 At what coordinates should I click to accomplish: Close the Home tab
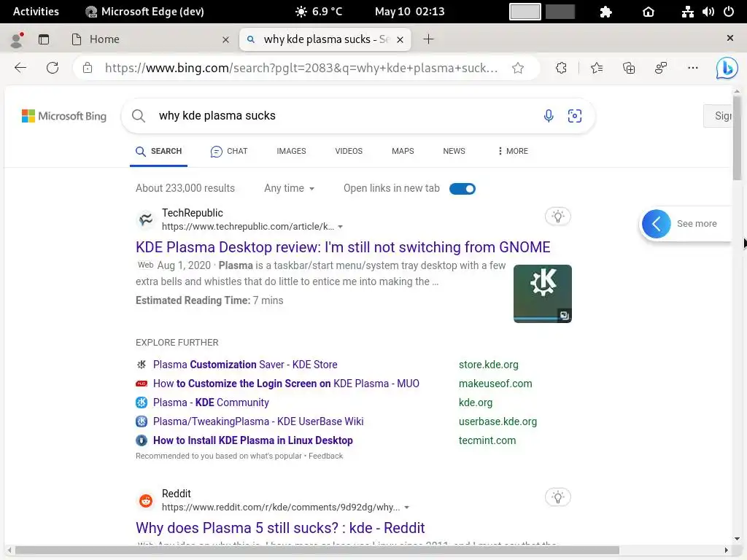pos(226,39)
